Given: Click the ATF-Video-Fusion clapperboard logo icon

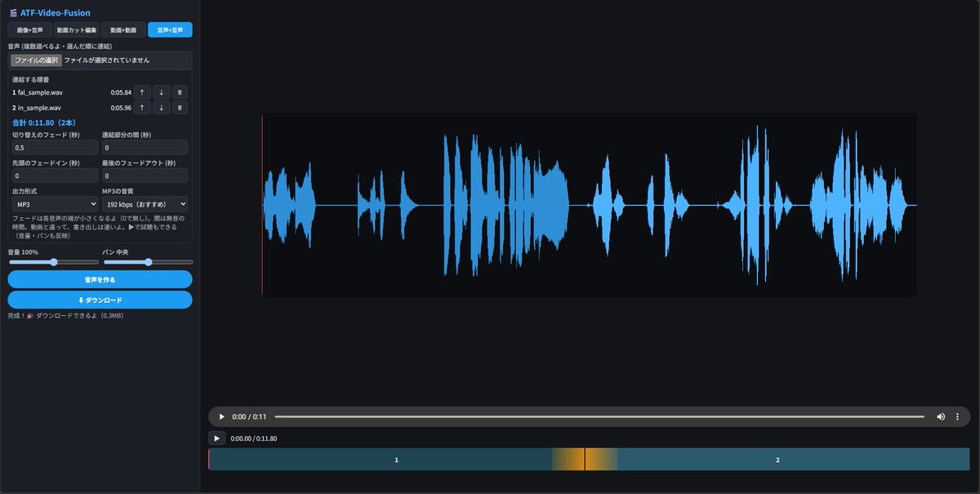Looking at the screenshot, I should 13,12.
